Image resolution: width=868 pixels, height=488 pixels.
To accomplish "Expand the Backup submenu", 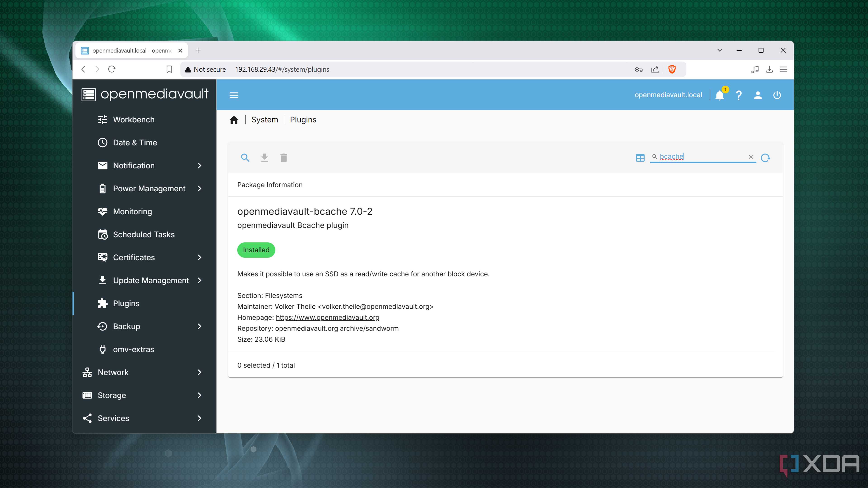I will [x=145, y=326].
